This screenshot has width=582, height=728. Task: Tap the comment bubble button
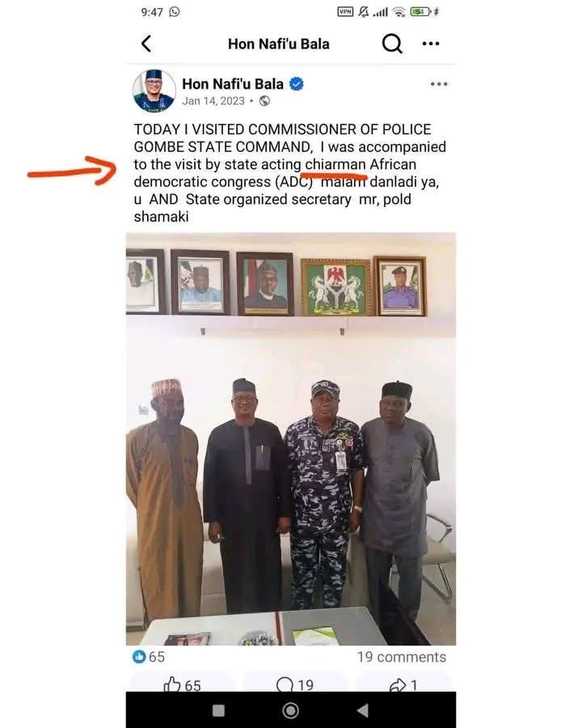click(x=294, y=685)
